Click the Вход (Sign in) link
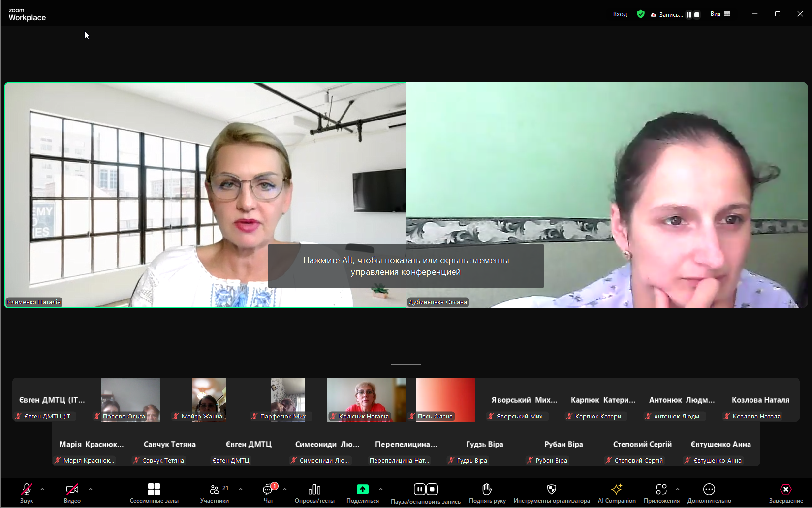Viewport: 812px width, 508px height. click(620, 14)
